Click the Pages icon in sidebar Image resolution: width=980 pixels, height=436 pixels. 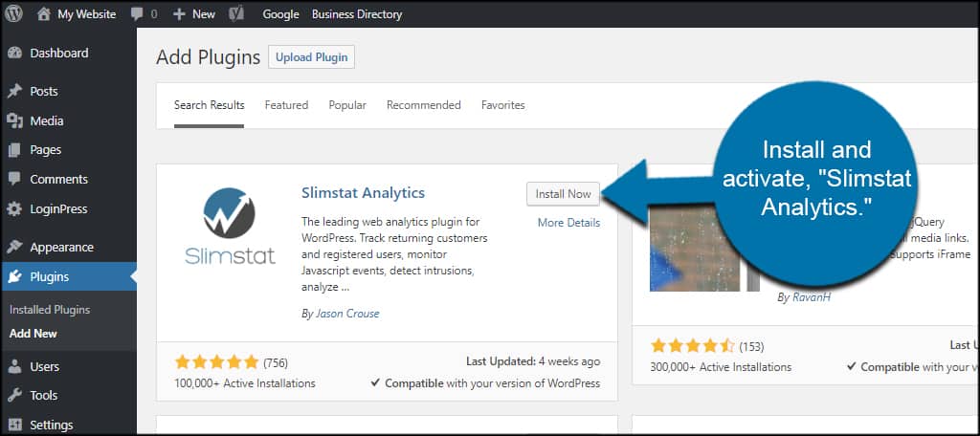[14, 150]
